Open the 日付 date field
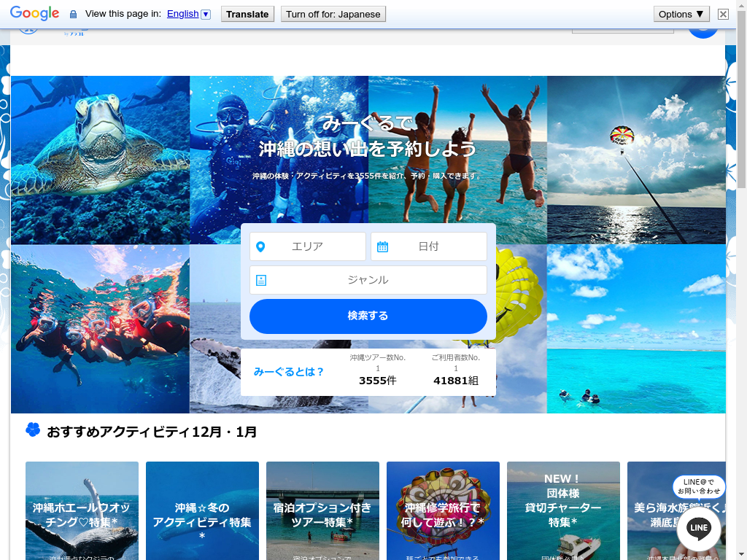This screenshot has height=560, width=747. point(429,246)
